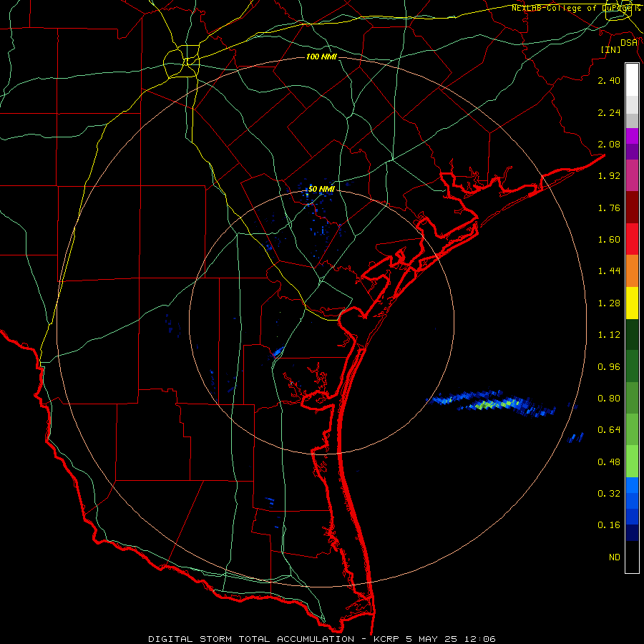Click the 50 NMI range ring label
Viewport: 644px width, 644px height.
[x=321, y=189]
